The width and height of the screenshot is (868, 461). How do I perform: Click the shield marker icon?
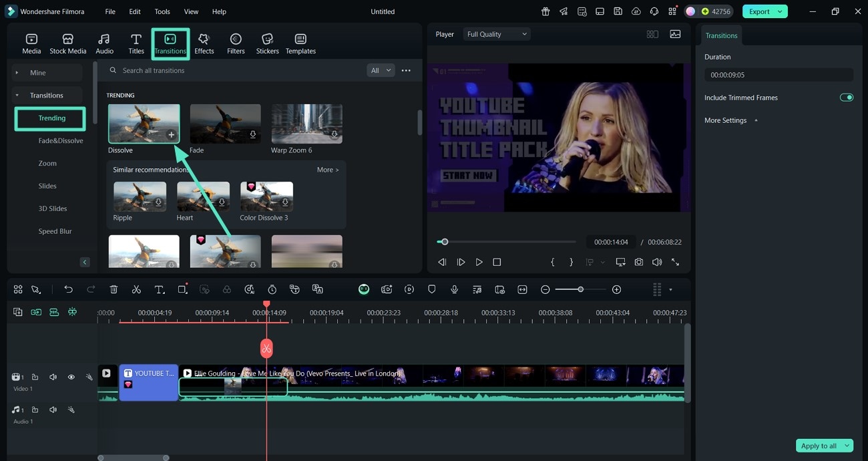click(x=431, y=289)
